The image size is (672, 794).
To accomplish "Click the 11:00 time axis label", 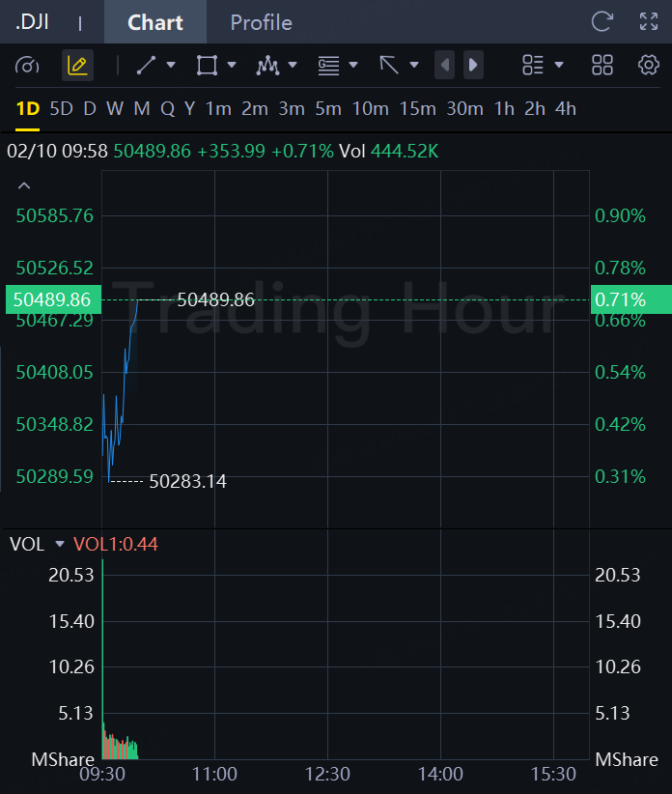I will click(214, 774).
